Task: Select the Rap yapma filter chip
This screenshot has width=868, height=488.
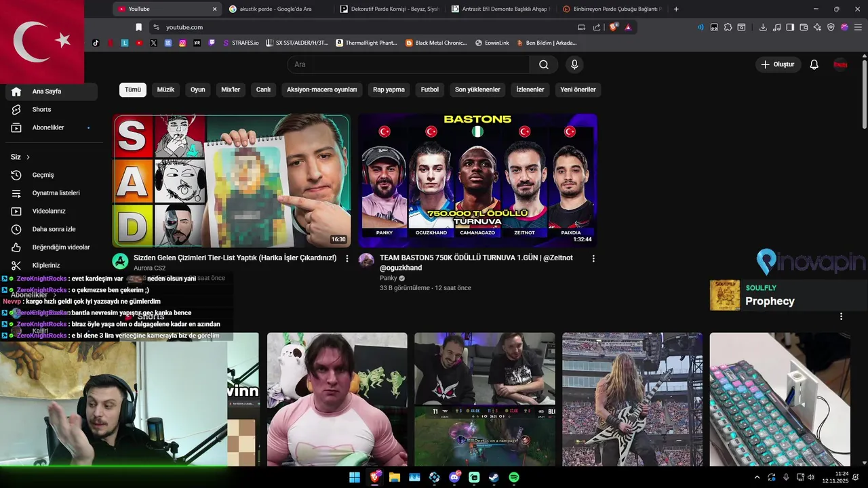Action: (389, 89)
